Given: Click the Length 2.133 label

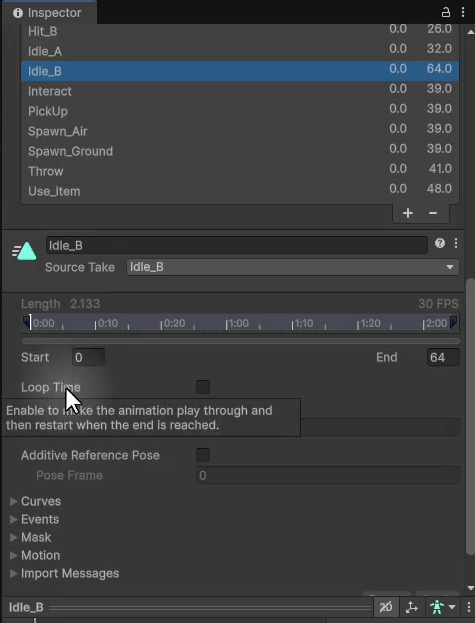Looking at the screenshot, I should (60, 304).
